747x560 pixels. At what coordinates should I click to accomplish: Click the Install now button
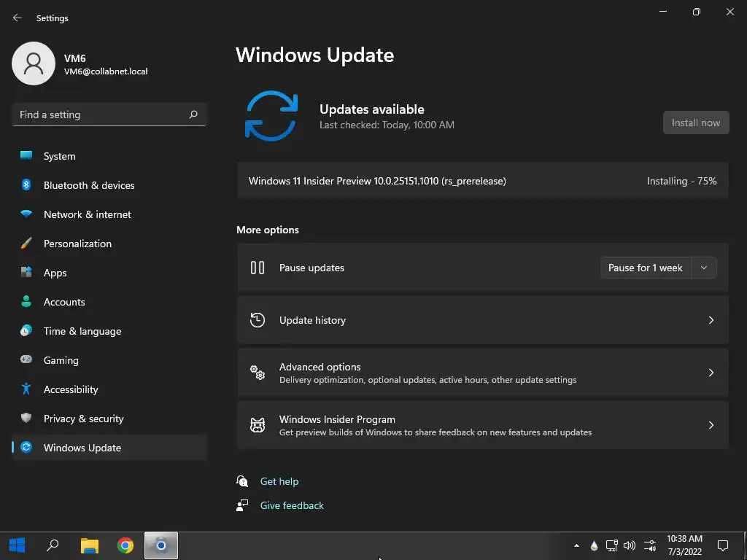coord(695,122)
